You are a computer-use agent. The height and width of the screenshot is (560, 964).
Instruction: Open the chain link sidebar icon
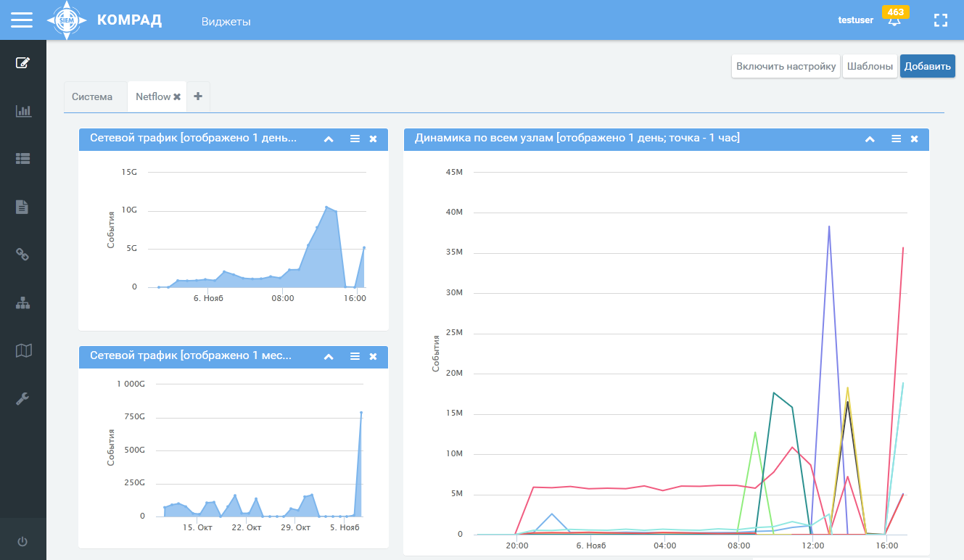tap(22, 255)
